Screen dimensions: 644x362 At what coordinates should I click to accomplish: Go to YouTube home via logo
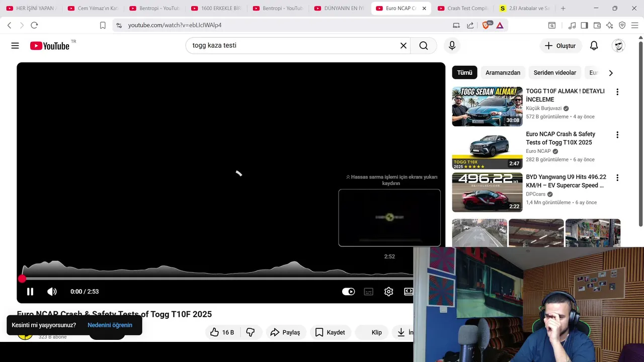[49, 46]
